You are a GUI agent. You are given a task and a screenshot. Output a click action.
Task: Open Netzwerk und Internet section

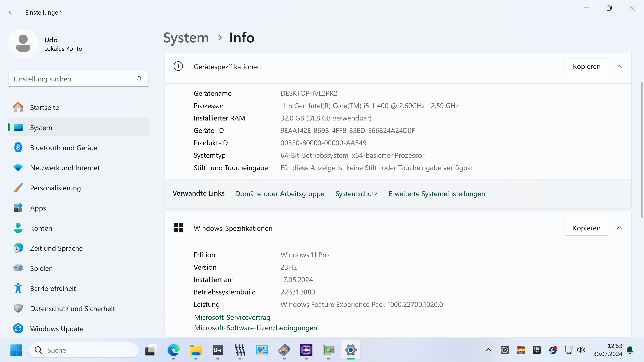[x=65, y=168]
